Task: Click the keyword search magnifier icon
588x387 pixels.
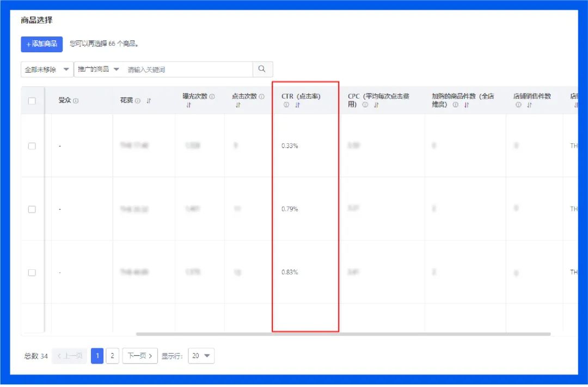Action: coord(262,69)
